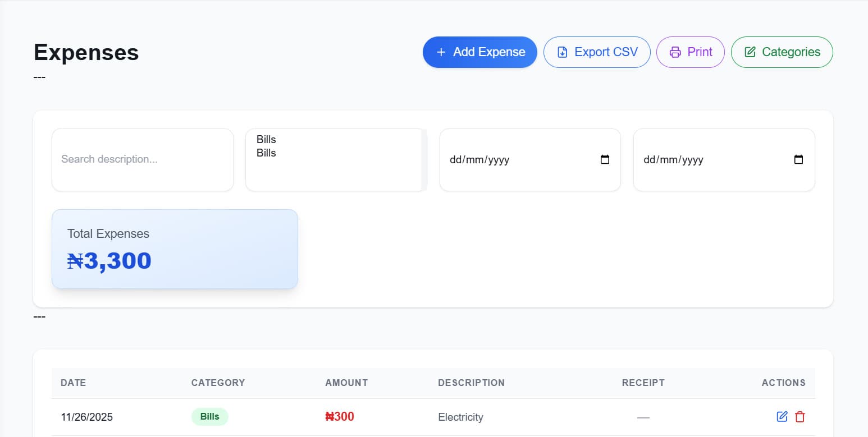Click the Export CSV button

[x=597, y=52]
